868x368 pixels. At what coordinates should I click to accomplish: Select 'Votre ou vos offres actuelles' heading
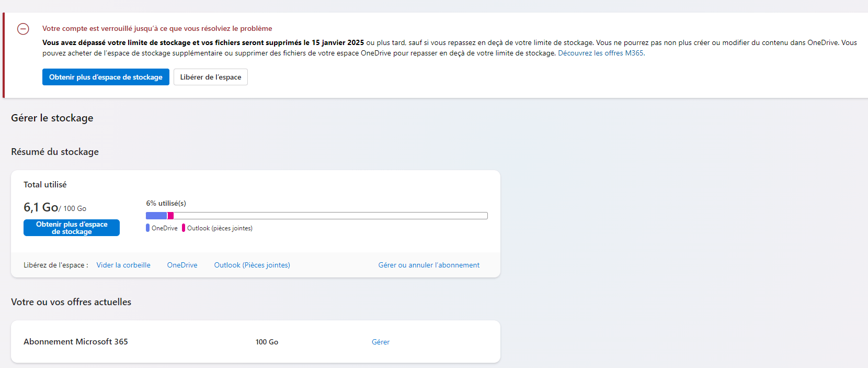click(x=71, y=302)
